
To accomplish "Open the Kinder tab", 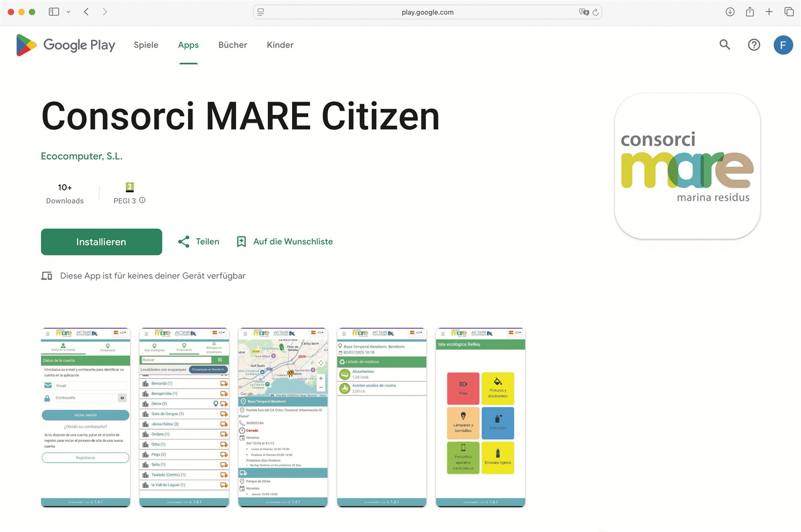I will tap(280, 45).
